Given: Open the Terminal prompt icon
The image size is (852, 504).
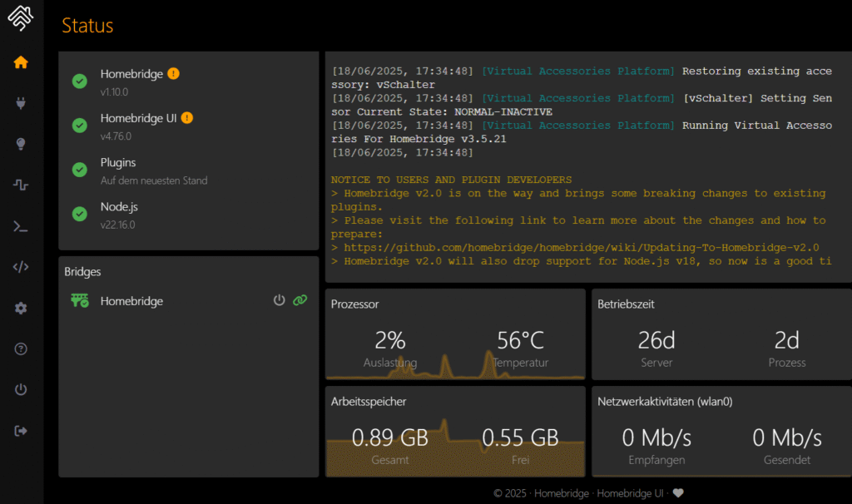Looking at the screenshot, I should [21, 226].
